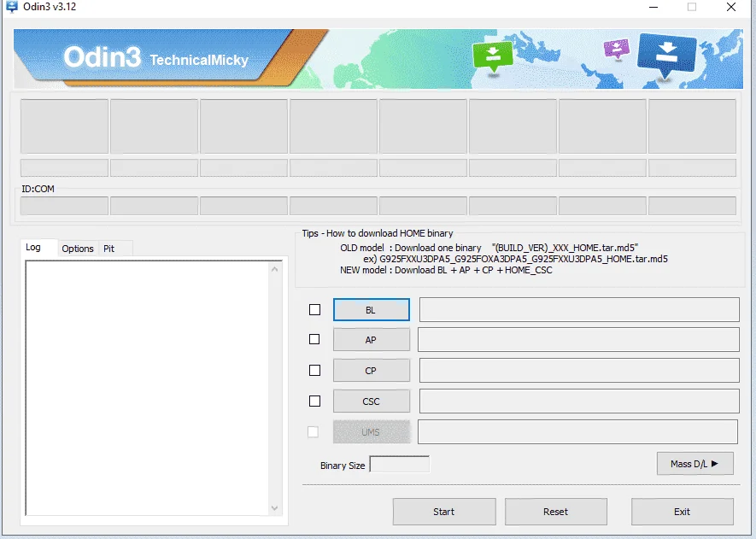Screen dimensions: 756x539
Task: Click the 'NEW model : Download BL + AP + CP + HOME_CSC' line
Action: point(446,271)
